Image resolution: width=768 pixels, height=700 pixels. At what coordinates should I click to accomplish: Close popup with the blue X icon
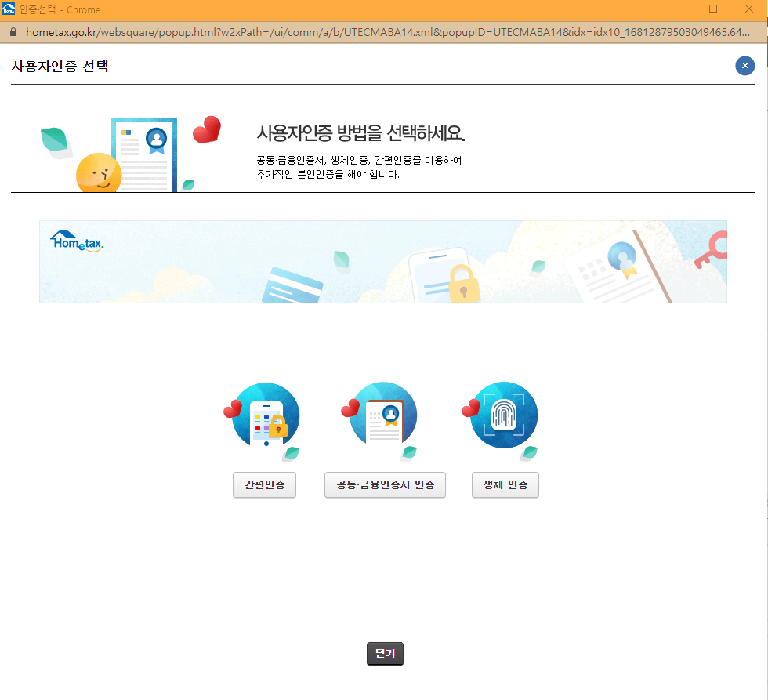tap(745, 66)
